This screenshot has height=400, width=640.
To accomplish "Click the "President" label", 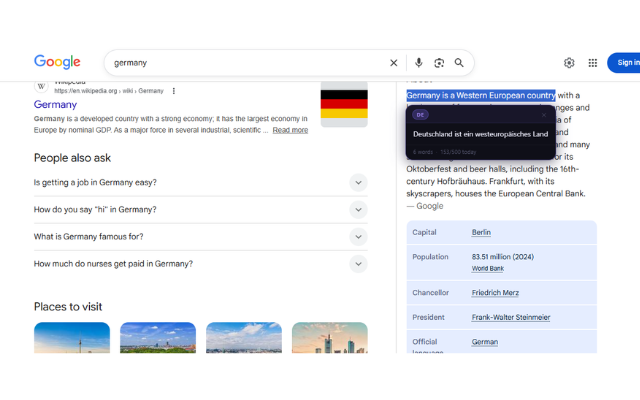I will pyautogui.click(x=428, y=317).
